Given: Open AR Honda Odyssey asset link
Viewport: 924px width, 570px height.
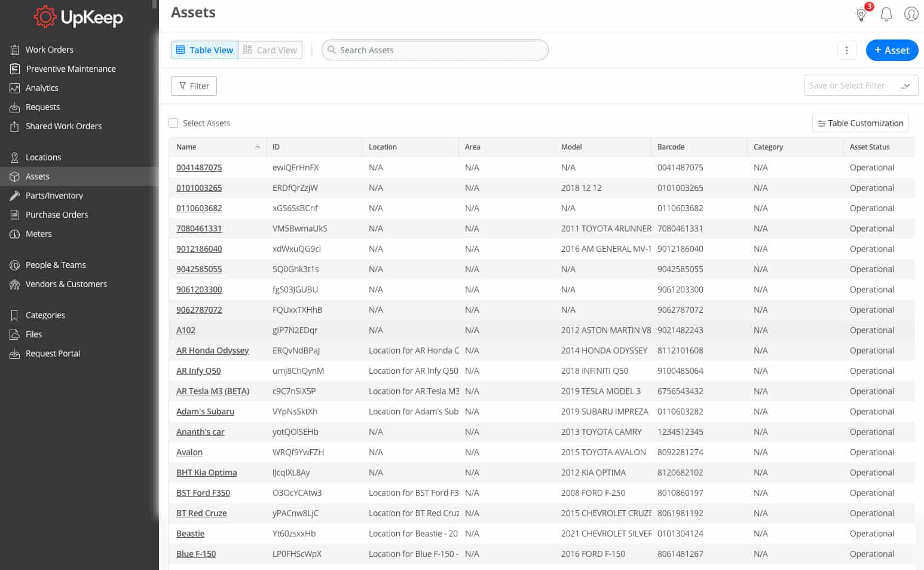Looking at the screenshot, I should (x=212, y=350).
